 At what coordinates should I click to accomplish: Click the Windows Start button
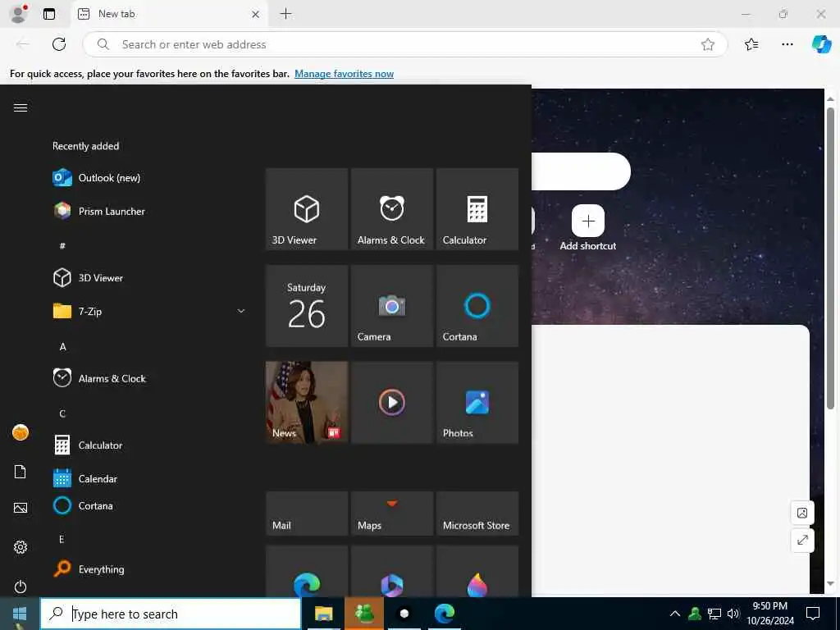click(20, 614)
